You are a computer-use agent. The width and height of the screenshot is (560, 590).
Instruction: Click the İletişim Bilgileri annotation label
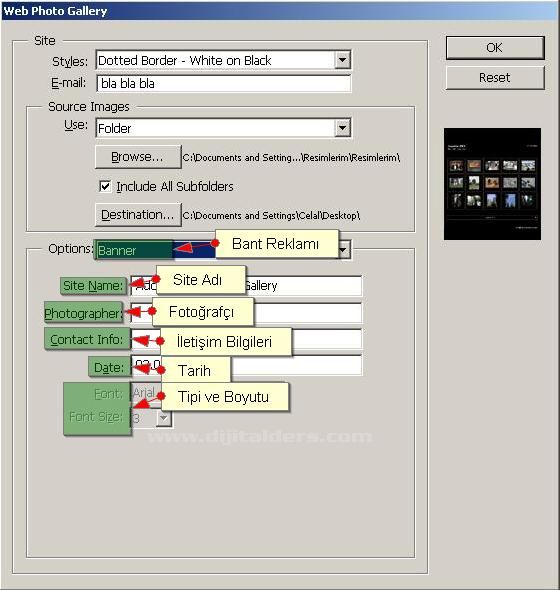tap(226, 342)
